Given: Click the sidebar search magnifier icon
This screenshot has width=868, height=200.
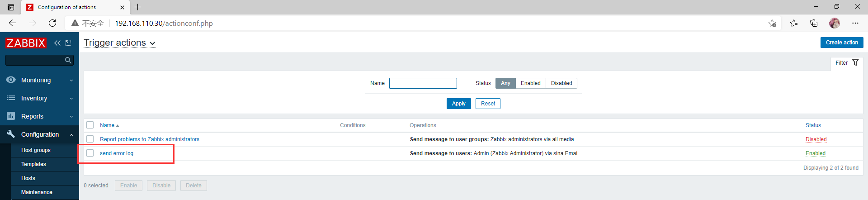Looking at the screenshot, I should (x=68, y=60).
